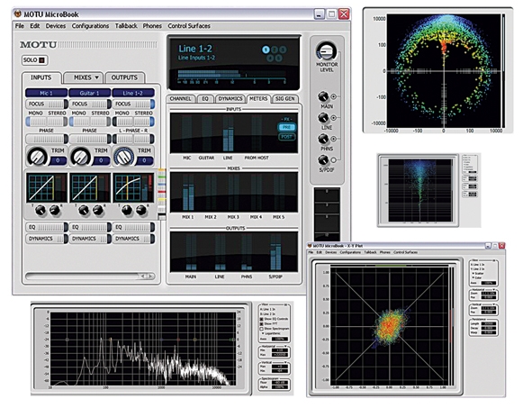532x408 pixels.
Task: Toggle S/PDIF monitor link radio button
Action: 334,160
